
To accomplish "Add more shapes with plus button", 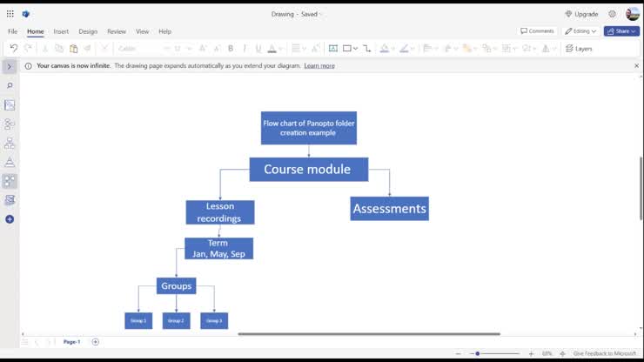I will (x=10, y=219).
